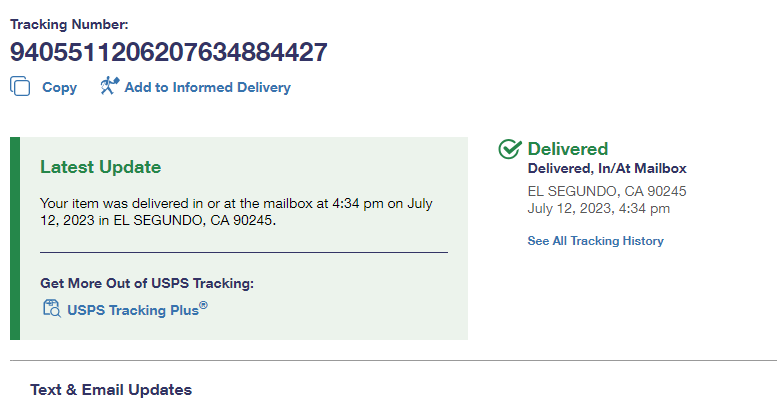This screenshot has height=409, width=777.
Task: Click the registered trademark symbol after Tracking Plus
Action: tap(203, 305)
